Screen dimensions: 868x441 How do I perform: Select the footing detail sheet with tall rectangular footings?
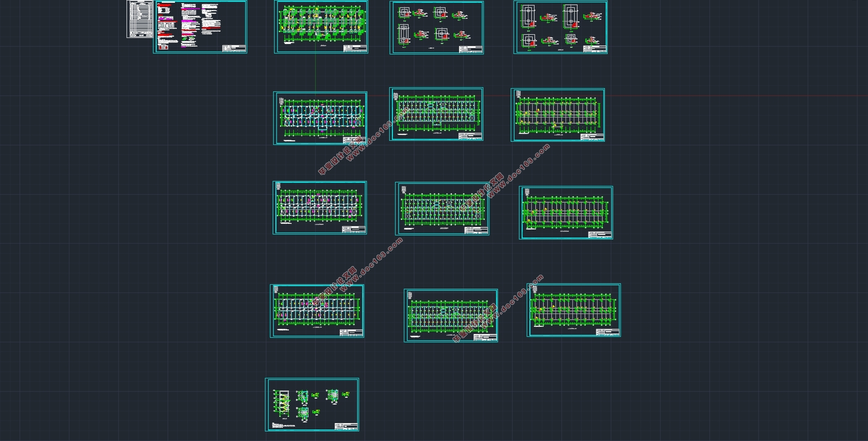(561, 27)
